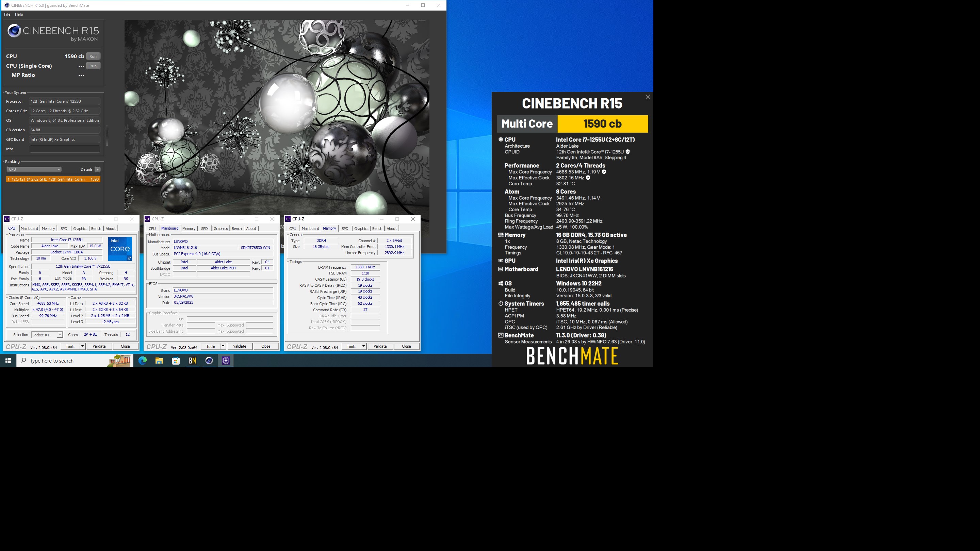The height and width of the screenshot is (551, 980).
Task: Click the search magnifier icon in taskbar
Action: (x=23, y=361)
